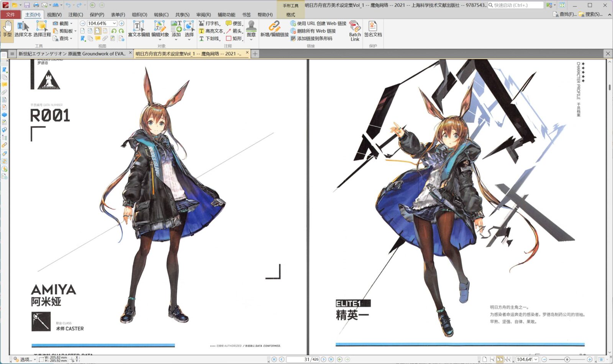Click the Save icon in the quick access toolbar
The width and height of the screenshot is (613, 364).
[x=27, y=5]
